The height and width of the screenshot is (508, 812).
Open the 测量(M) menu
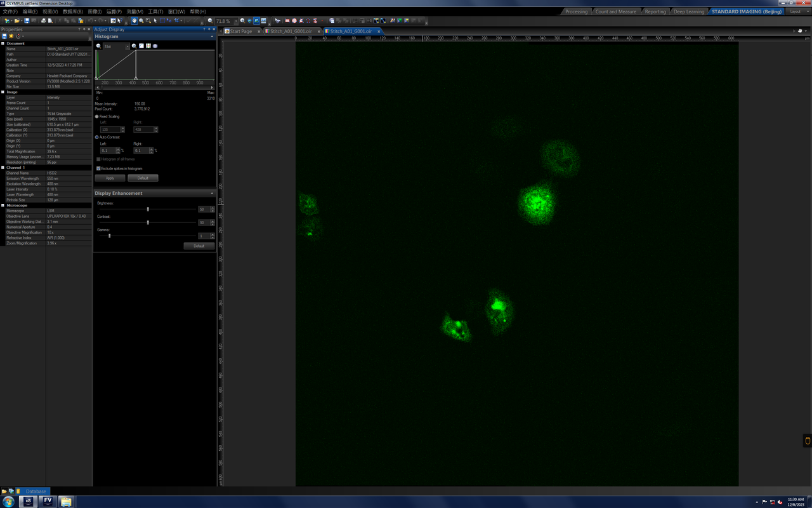(x=134, y=11)
